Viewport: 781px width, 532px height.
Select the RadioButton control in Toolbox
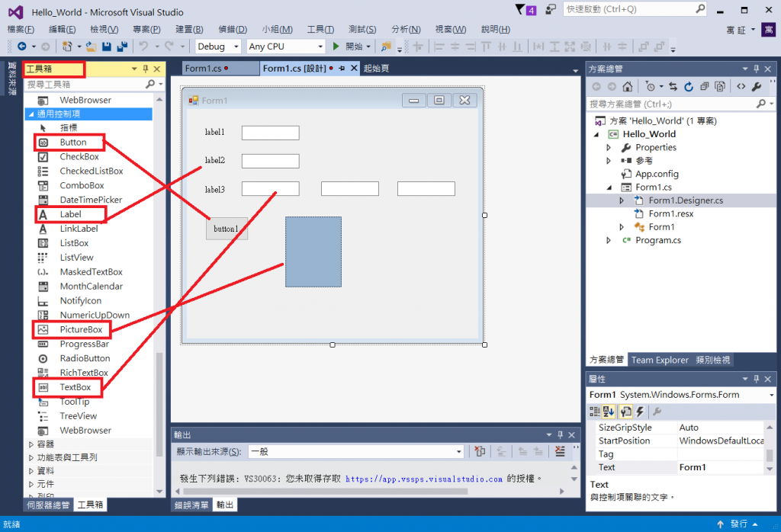(x=85, y=358)
